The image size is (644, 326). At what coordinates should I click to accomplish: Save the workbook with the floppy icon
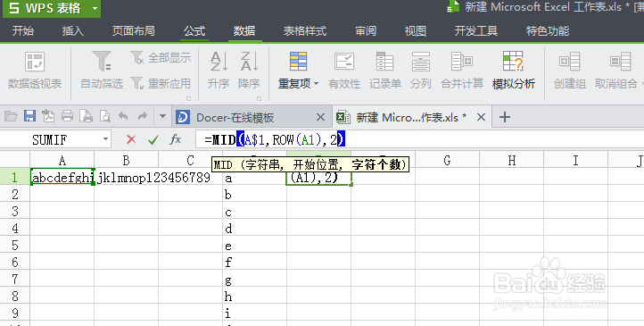tap(29, 116)
